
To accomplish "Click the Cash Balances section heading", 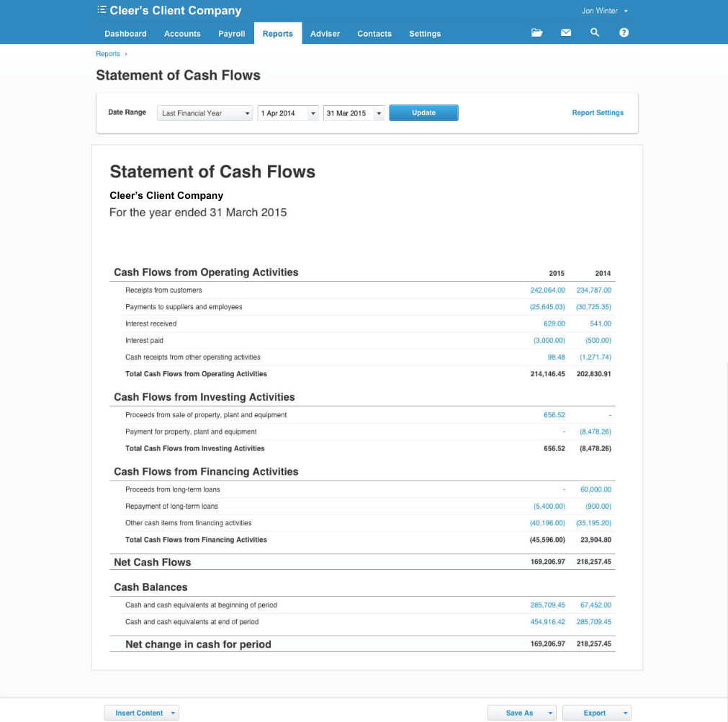I will coord(150,587).
